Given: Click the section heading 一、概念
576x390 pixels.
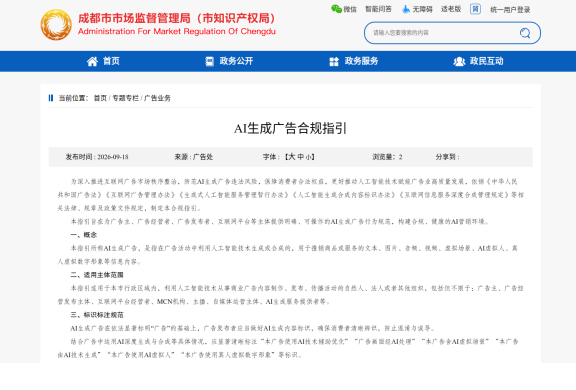Looking at the screenshot, I should pyautogui.click(x=84, y=235).
